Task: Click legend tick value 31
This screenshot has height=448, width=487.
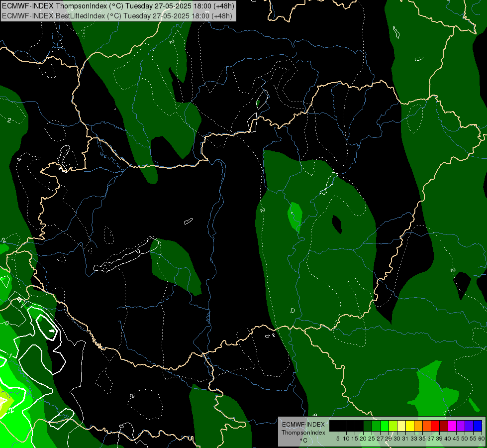Action: coord(405,439)
